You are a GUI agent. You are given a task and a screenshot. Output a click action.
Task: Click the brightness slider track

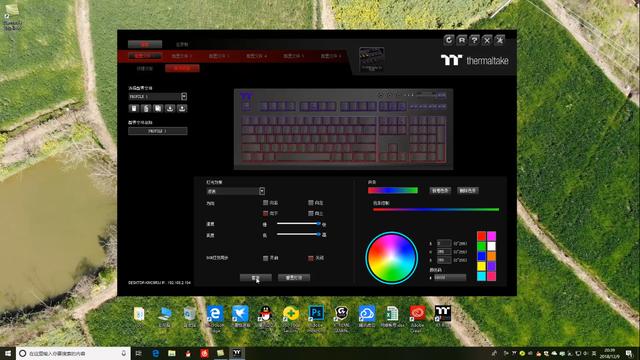[x=298, y=234]
